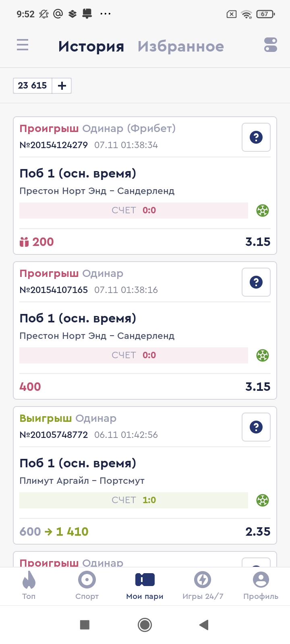The height and width of the screenshot is (644, 290).
Task: Toggle the view switch in the header
Action: (271, 45)
